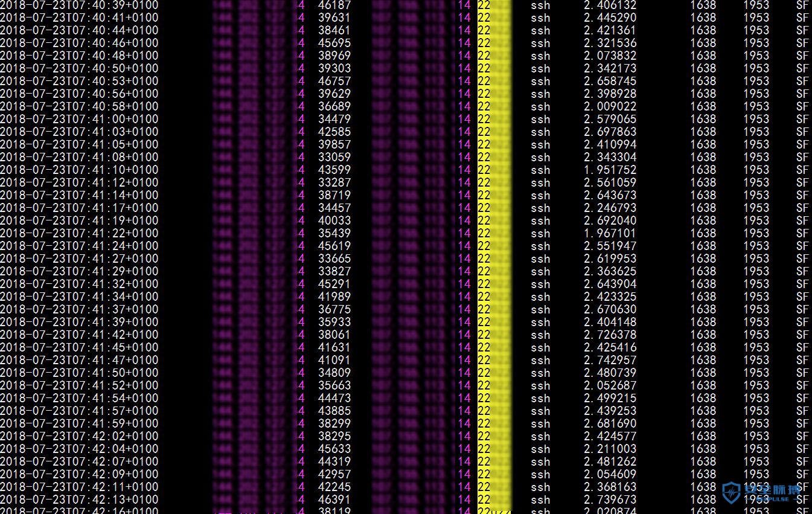Click source port 35933

(334, 322)
